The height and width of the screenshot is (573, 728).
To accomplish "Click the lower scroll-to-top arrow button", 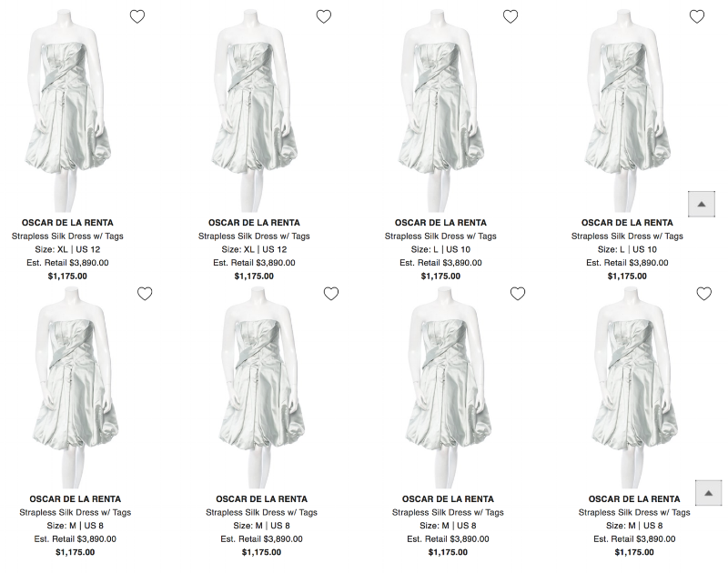I will (709, 493).
